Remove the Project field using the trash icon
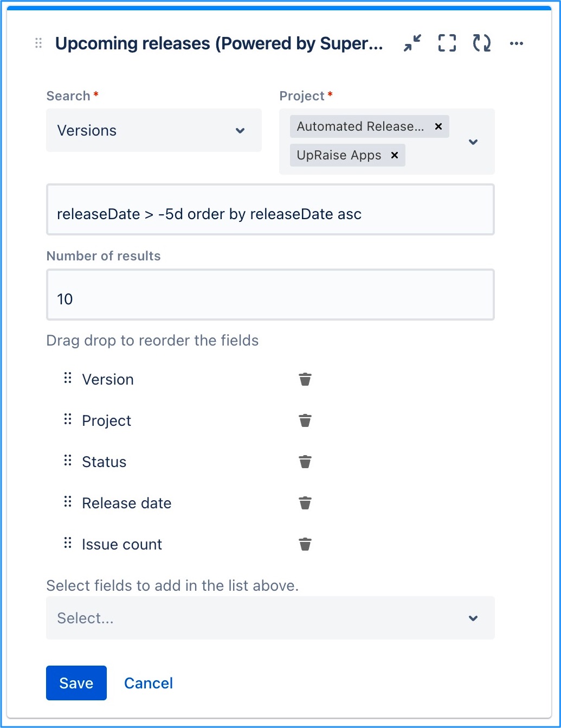The height and width of the screenshot is (728, 561). point(305,420)
